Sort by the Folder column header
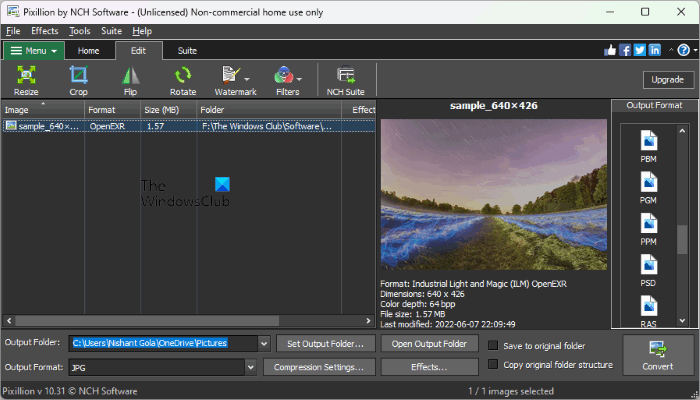 point(269,110)
